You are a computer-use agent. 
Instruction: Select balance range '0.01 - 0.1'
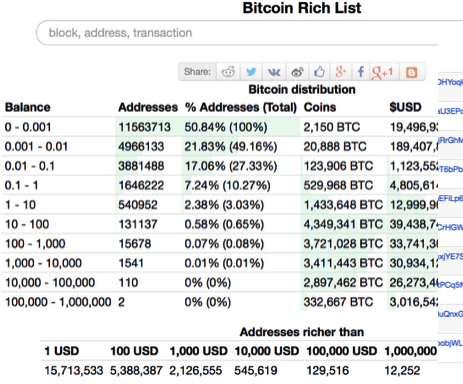(30, 166)
